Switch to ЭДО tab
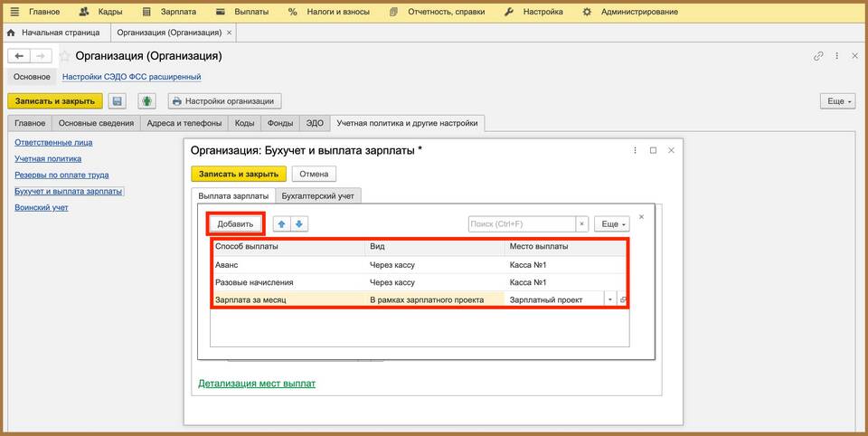Screen dimensions: 868x436 point(315,123)
